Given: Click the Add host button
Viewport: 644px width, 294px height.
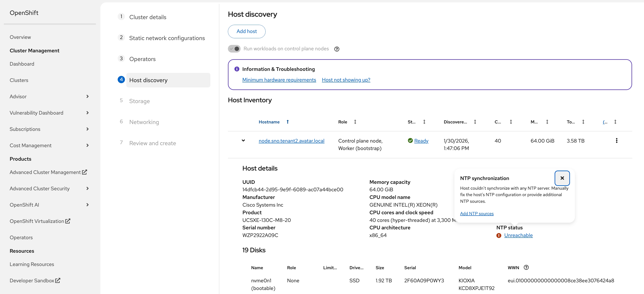Looking at the screenshot, I should click(247, 31).
